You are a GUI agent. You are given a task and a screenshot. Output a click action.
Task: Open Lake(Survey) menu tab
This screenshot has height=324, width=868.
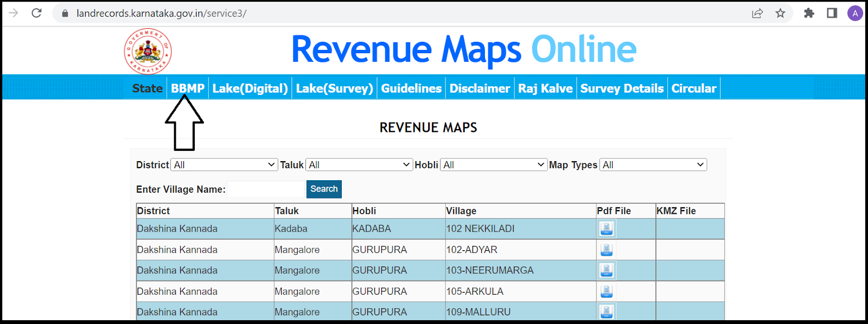point(335,88)
